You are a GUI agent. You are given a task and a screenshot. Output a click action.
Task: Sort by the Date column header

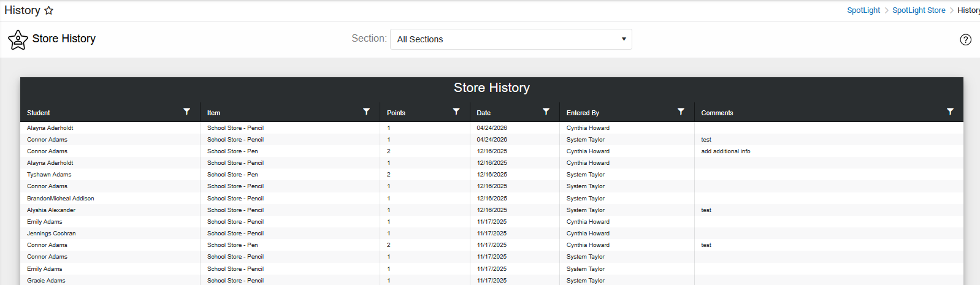(x=484, y=113)
